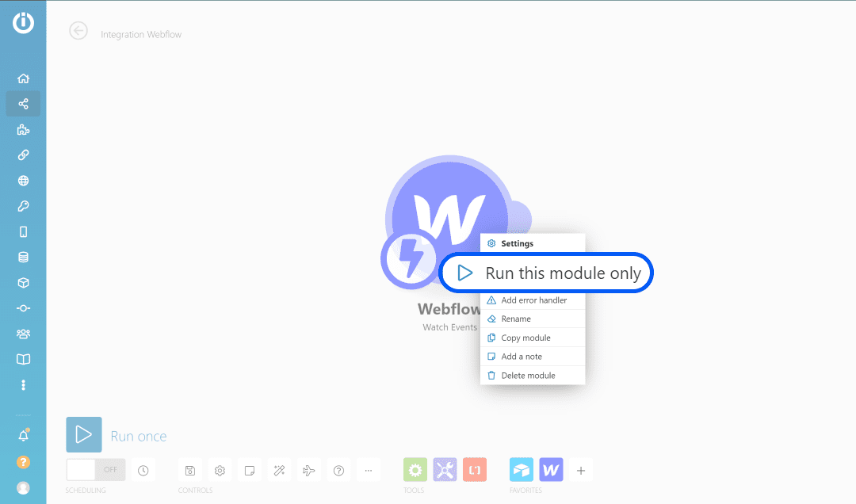Open More vertical dots in sidebar
Viewport: 856px width, 504px height.
23,385
